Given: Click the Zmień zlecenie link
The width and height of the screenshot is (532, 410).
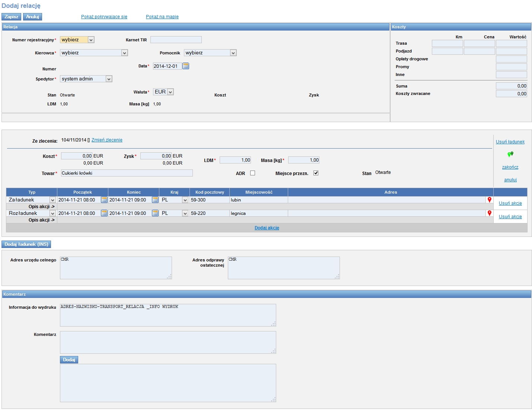Looking at the screenshot, I should click(107, 140).
